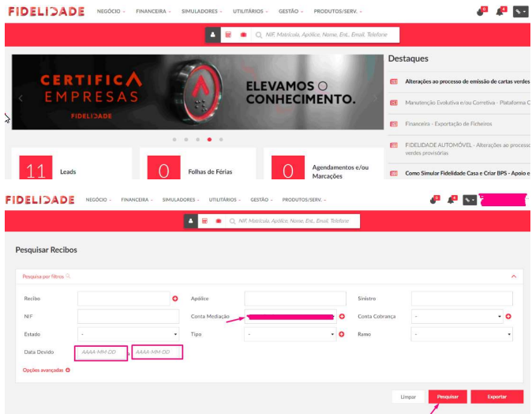Click the plus icon next to Conta Mediação
Viewport: 532px width, 414px height.
342,317
